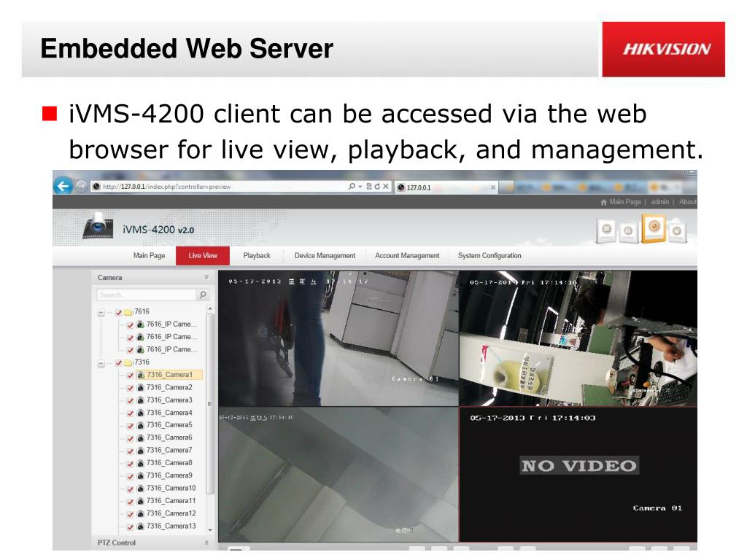
Task: Click the 7616 folder icon
Action: pyautogui.click(x=128, y=312)
